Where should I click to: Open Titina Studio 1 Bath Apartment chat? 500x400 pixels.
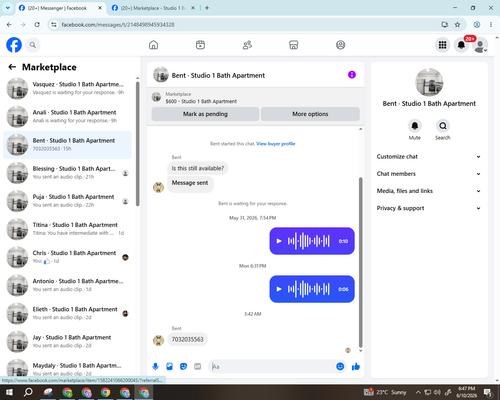pyautogui.click(x=68, y=229)
